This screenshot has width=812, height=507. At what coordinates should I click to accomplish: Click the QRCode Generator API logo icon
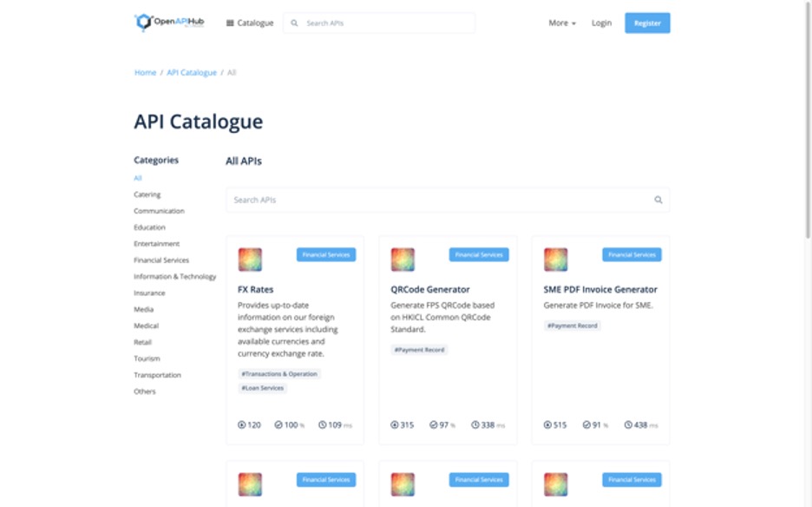pos(403,259)
